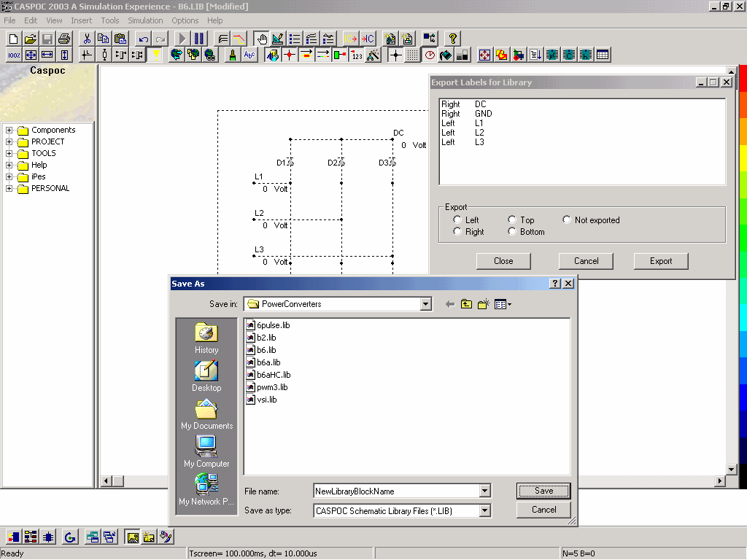
Task: Expand the Components tree folder
Action: click(x=9, y=130)
